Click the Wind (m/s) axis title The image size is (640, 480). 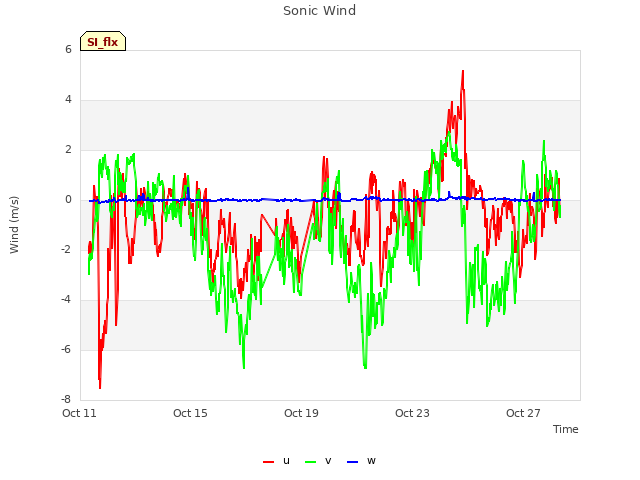pyautogui.click(x=14, y=225)
